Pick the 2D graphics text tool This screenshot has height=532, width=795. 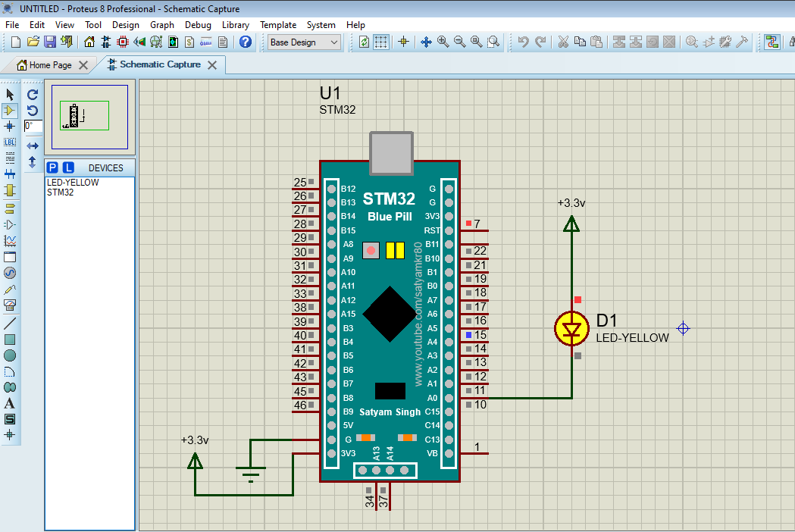pyautogui.click(x=10, y=403)
